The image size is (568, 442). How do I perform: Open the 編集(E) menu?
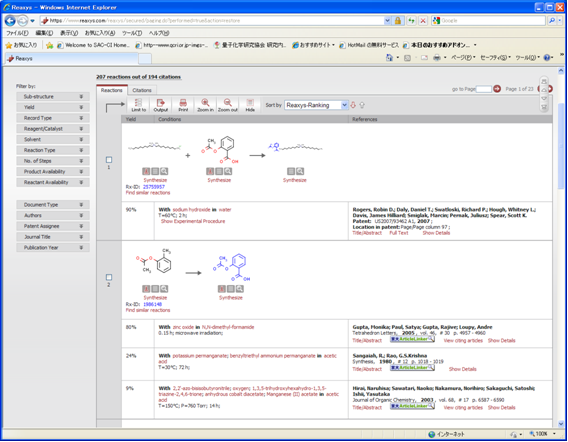pos(44,33)
